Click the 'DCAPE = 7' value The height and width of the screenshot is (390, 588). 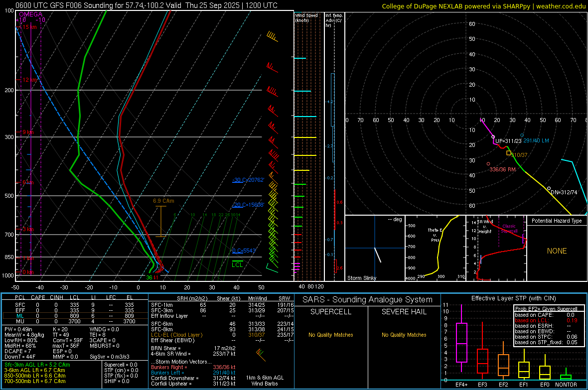17,351
